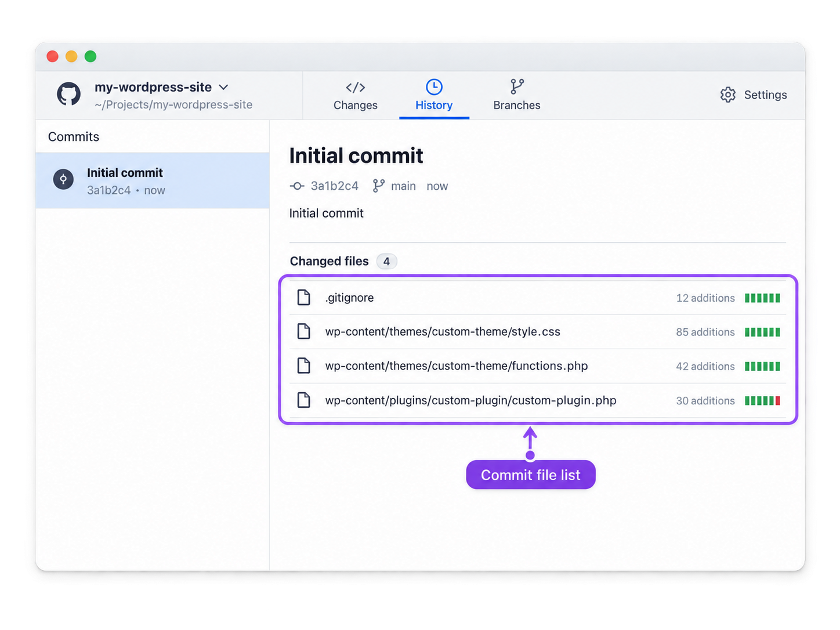Image resolution: width=840 pixels, height=630 pixels.
Task: Click the Changed files count badge 4
Action: (386, 262)
